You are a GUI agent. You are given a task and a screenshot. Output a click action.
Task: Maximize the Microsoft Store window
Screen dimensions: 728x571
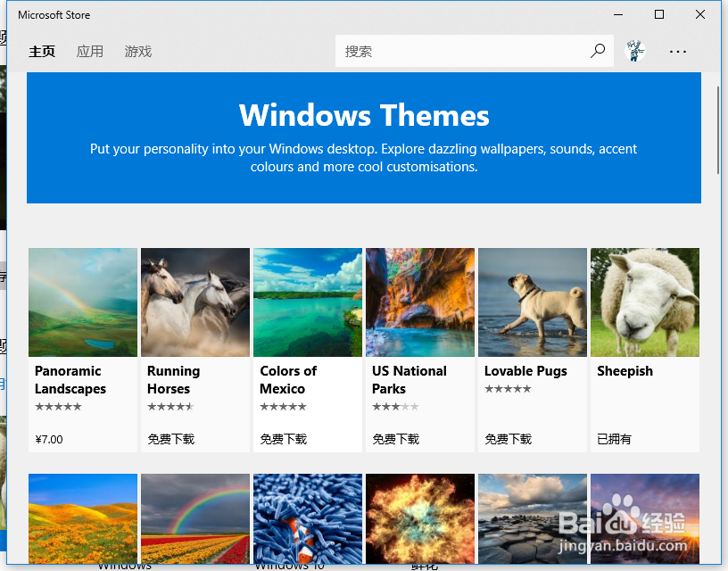658,15
